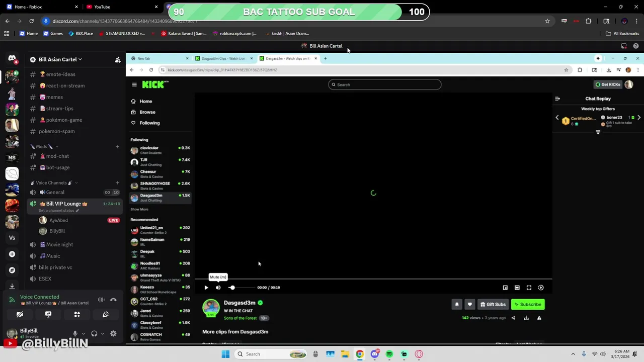Collapse the Chat Replay panel
This screenshot has width=644, height=362.
557,99
